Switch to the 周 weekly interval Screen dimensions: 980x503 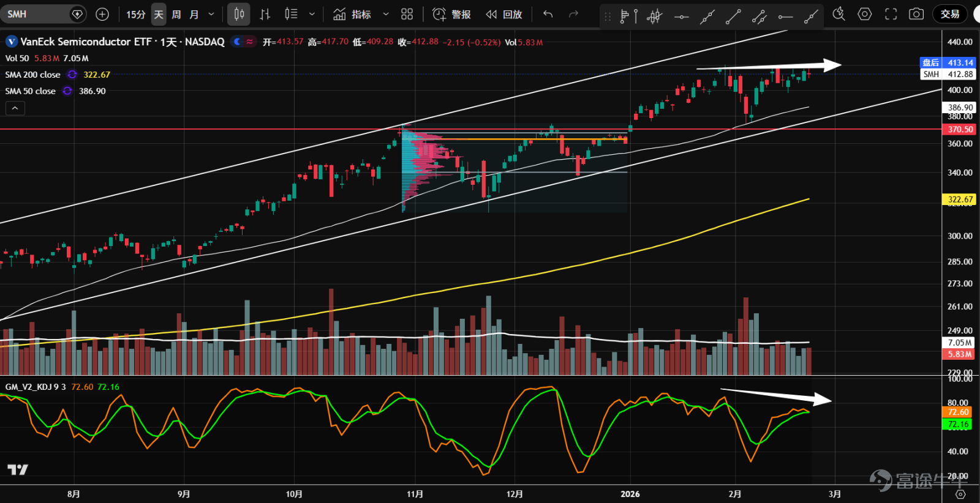click(x=176, y=14)
